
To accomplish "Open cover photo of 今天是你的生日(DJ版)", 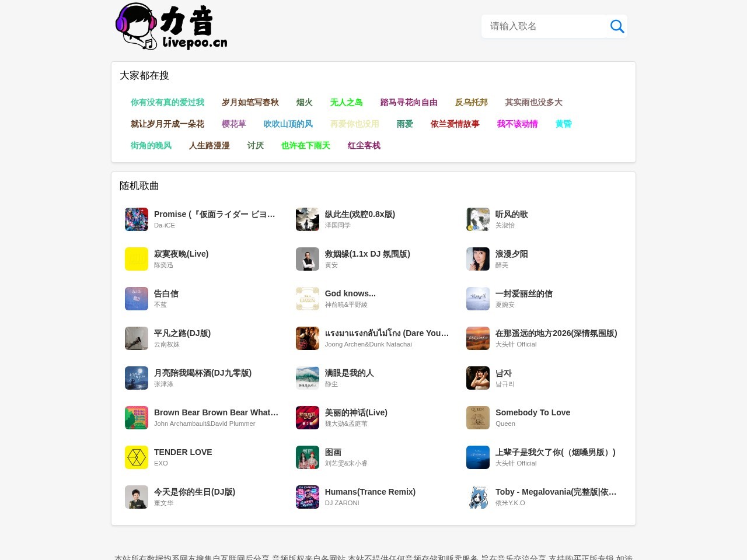I will [137, 497].
